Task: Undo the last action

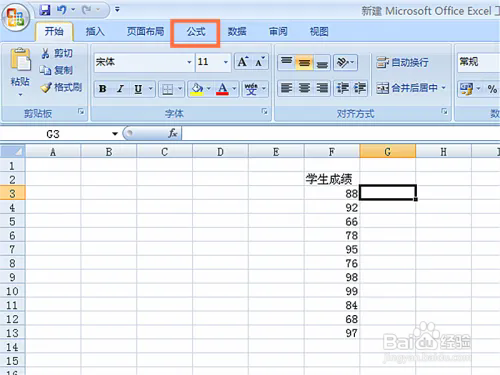Action: 61,10
